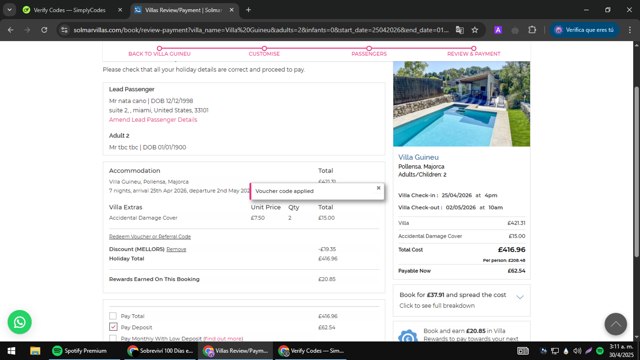Click the Spotify tray icon

(x=600, y=351)
